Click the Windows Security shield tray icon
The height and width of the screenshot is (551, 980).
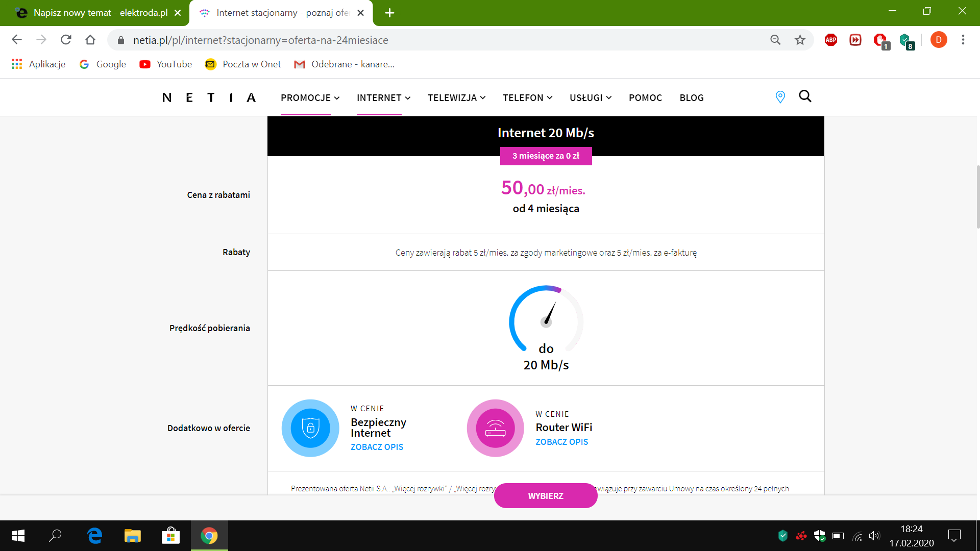point(820,536)
